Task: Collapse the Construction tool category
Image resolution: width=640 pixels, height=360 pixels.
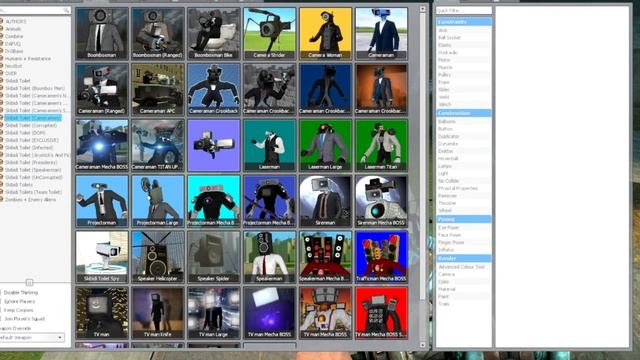Action: [464, 113]
